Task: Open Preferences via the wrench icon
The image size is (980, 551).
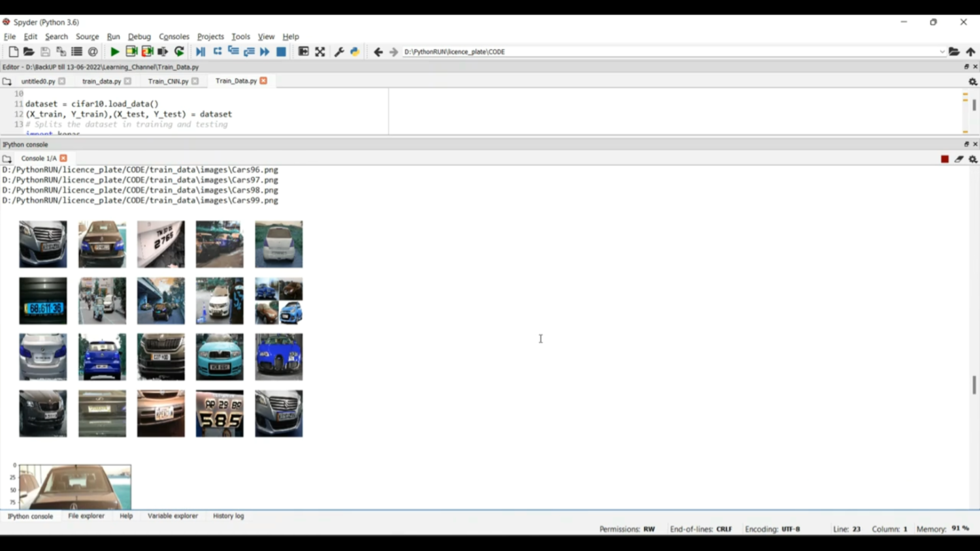Action: click(x=339, y=52)
